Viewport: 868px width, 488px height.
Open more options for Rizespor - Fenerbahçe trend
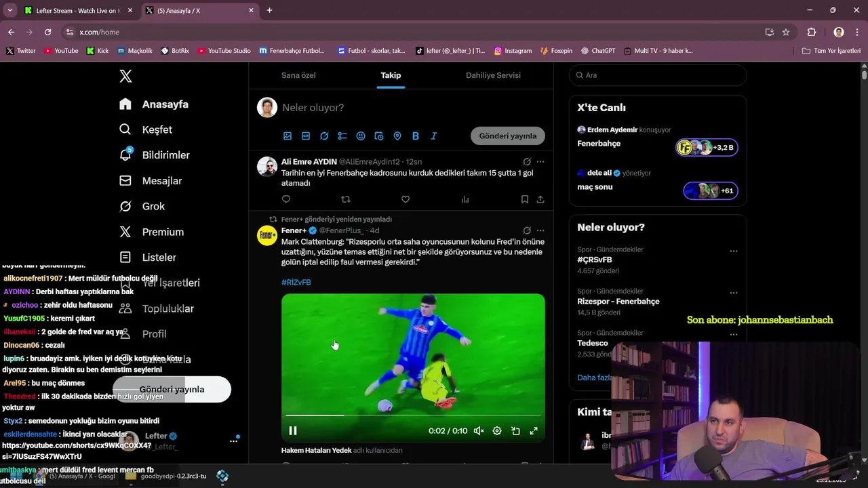[733, 293]
